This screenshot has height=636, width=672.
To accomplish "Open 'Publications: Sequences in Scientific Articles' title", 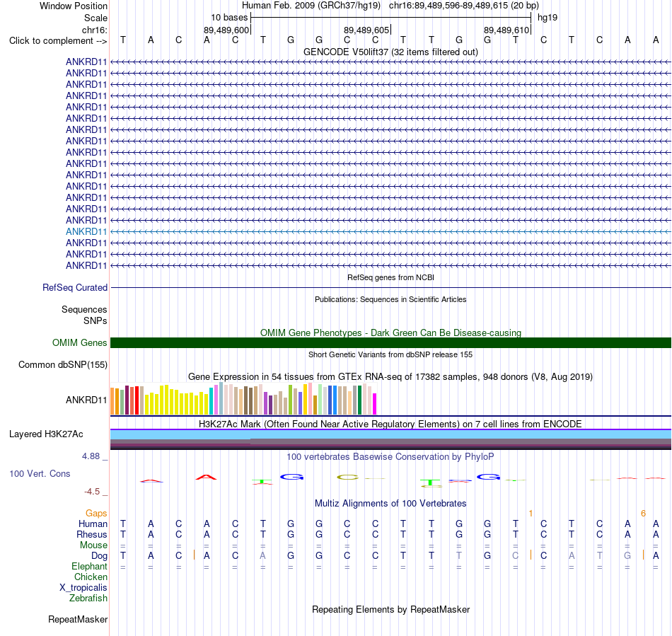I will click(x=390, y=299).
